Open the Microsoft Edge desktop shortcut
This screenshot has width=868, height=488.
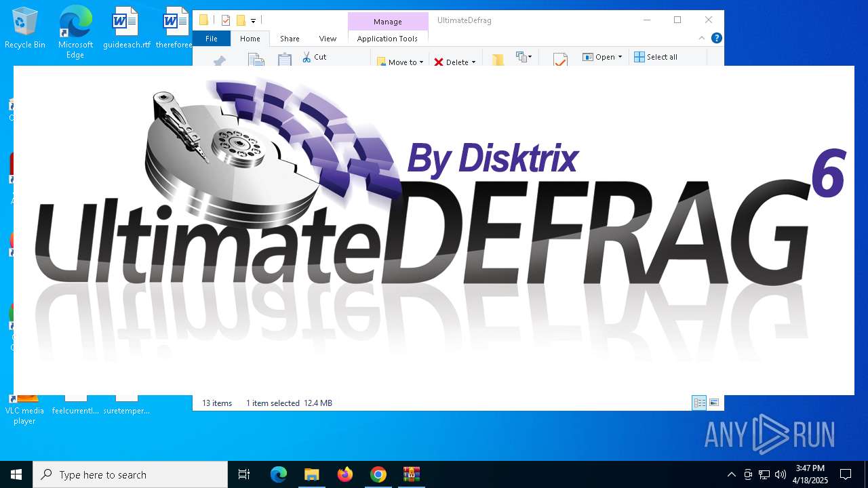pyautogui.click(x=75, y=33)
